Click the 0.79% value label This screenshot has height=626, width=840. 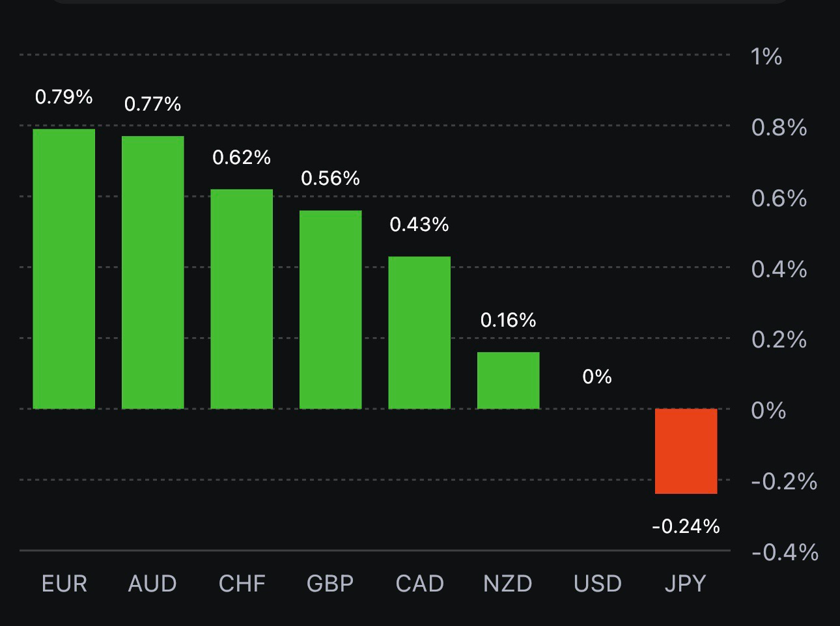(x=64, y=97)
